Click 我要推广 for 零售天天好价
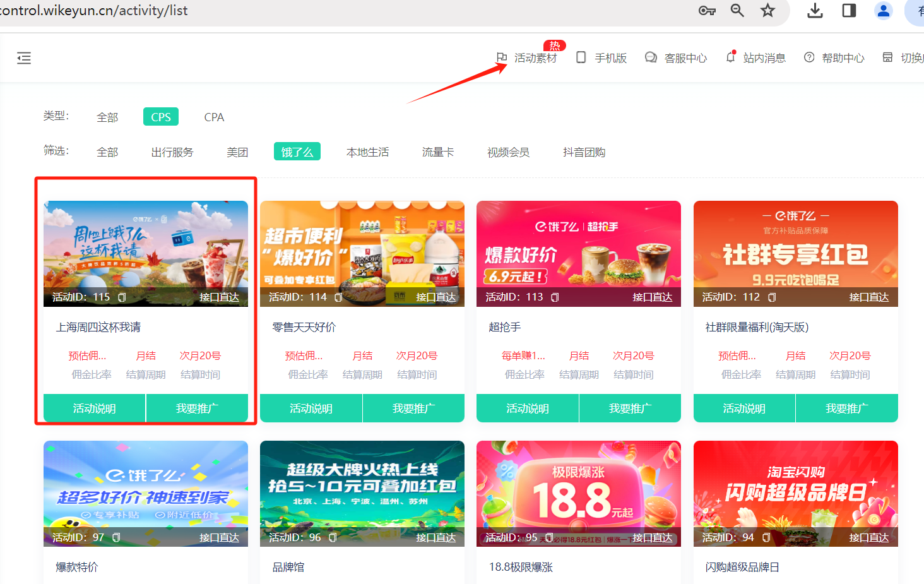The width and height of the screenshot is (924, 584). click(x=414, y=408)
